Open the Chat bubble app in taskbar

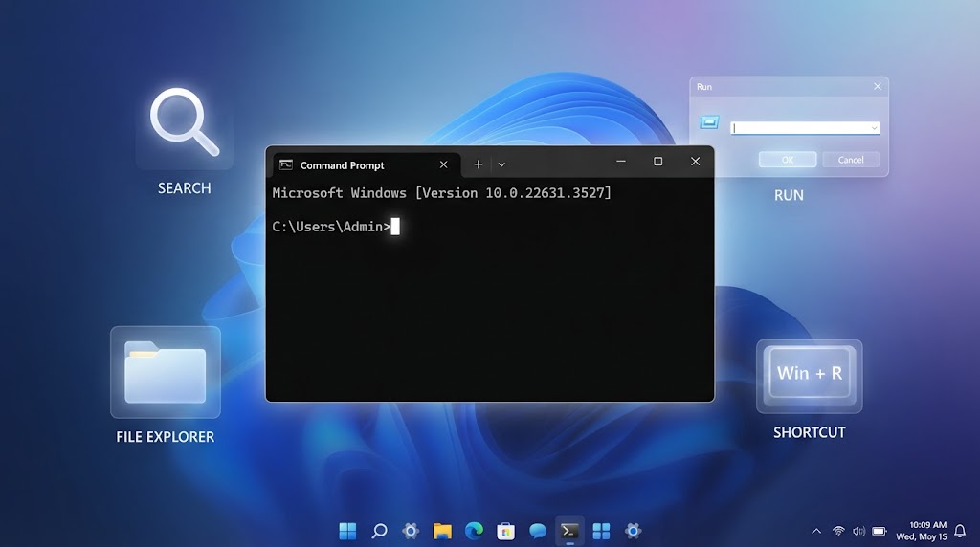click(x=538, y=531)
